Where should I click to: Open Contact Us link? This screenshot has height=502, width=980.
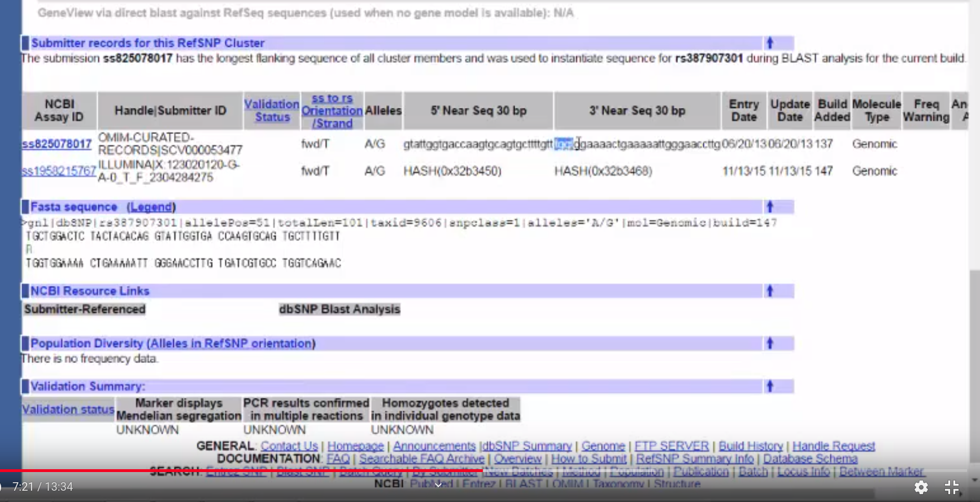[x=289, y=446]
